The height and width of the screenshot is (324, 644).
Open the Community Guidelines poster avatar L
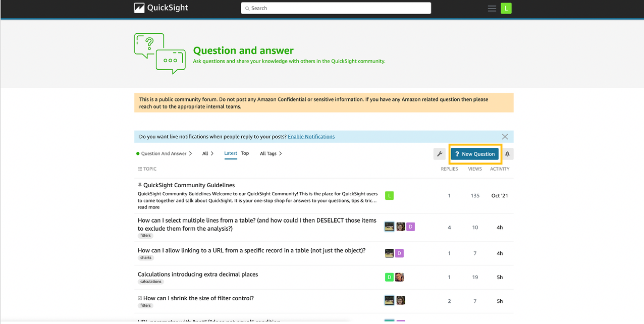pyautogui.click(x=389, y=196)
